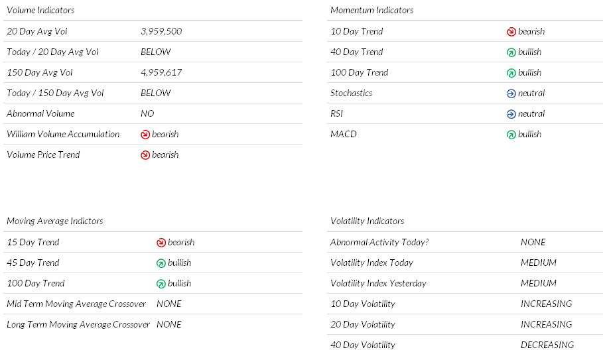Select the Momentum Indicators heading
This screenshot has width=603, height=364.
(x=372, y=10)
